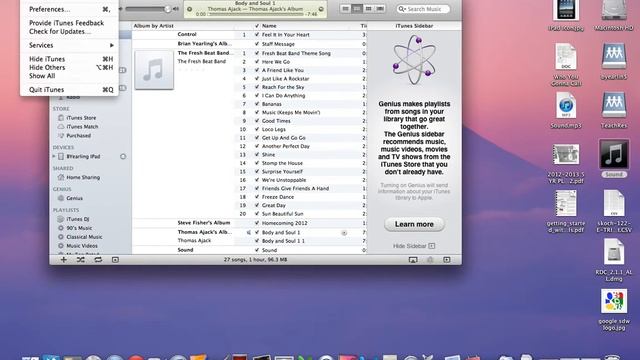Uncheck Freeze Dance checkbox

tap(257, 197)
